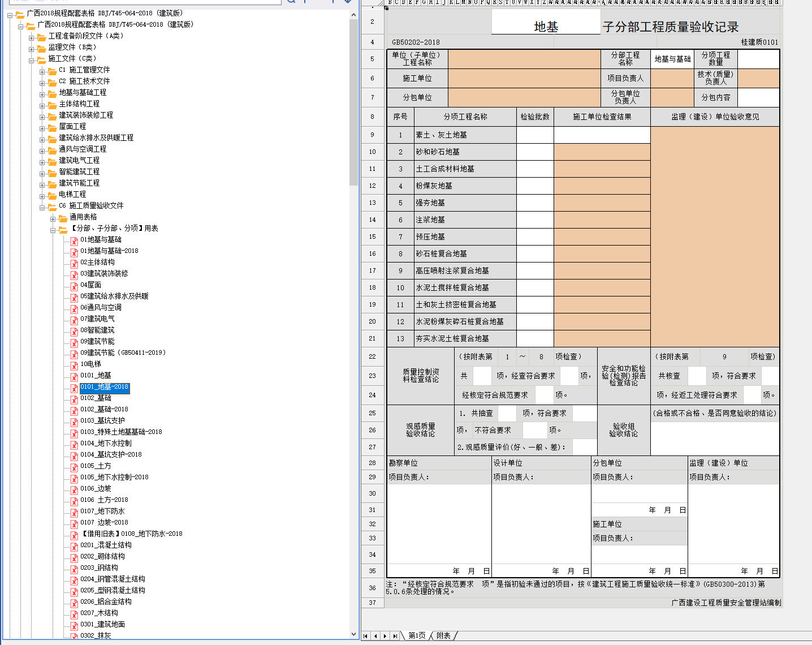Click the 水泥土搅拌桩复合地基 cell
This screenshot has height=645, width=812.
(465, 287)
